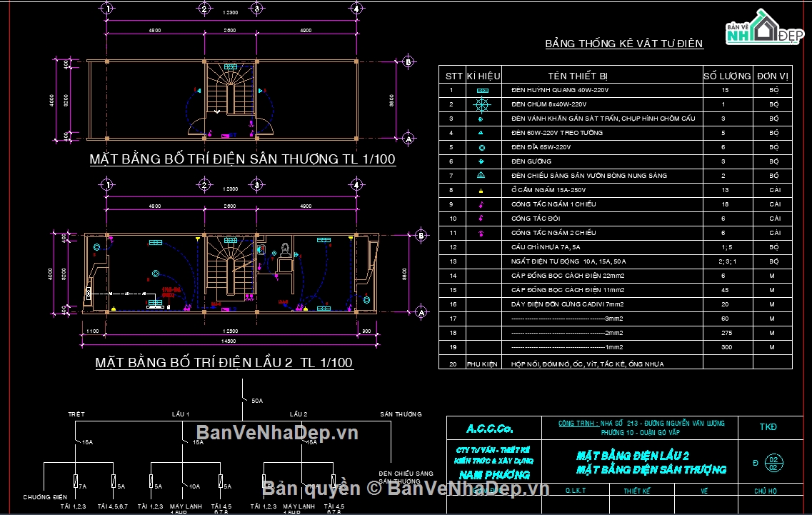Click the garden light symbol for ĐÈN CHIẾU SÁNG SÂN VƯỜN
This screenshot has width=812, height=515.
(481, 176)
